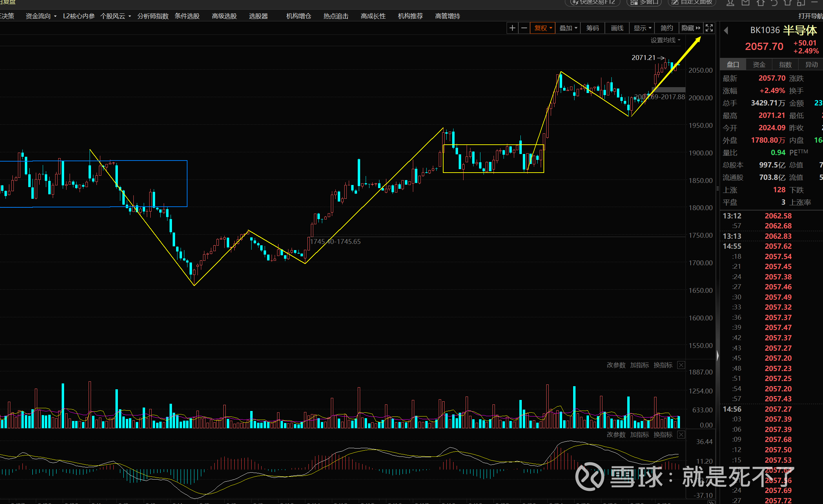The image size is (823, 504).
Task: Click the zoom in plus icon
Action: click(x=512, y=28)
